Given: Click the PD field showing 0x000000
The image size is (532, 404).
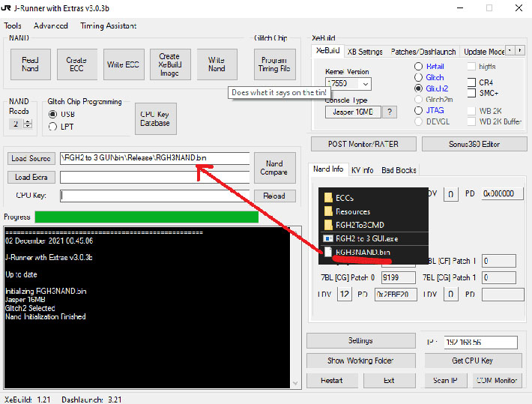Looking at the screenshot, I should point(502,193).
